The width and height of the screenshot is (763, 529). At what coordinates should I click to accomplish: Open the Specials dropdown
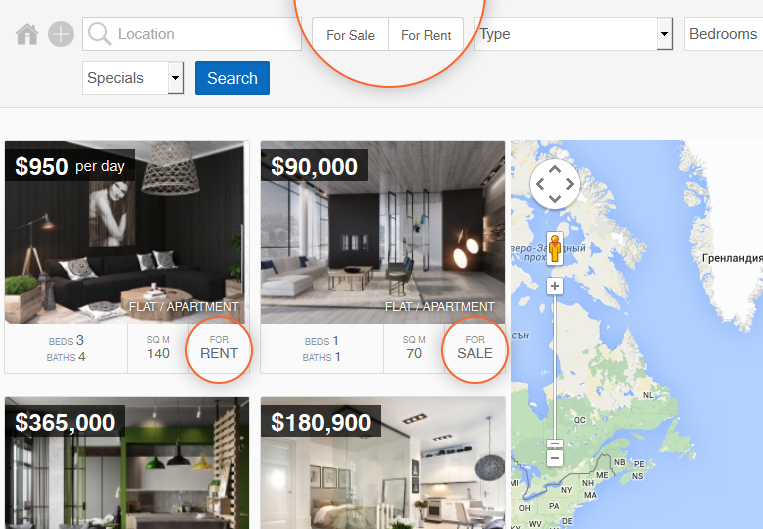[x=133, y=78]
